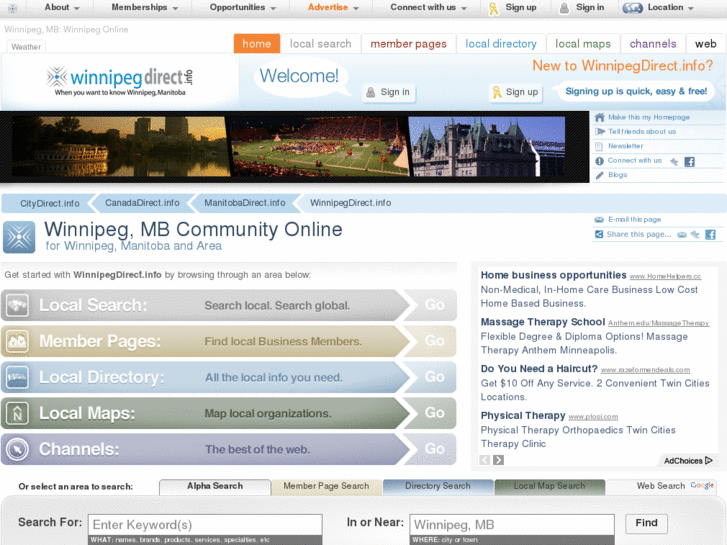Focus the Enter Keyword(s) search field

coord(205,525)
